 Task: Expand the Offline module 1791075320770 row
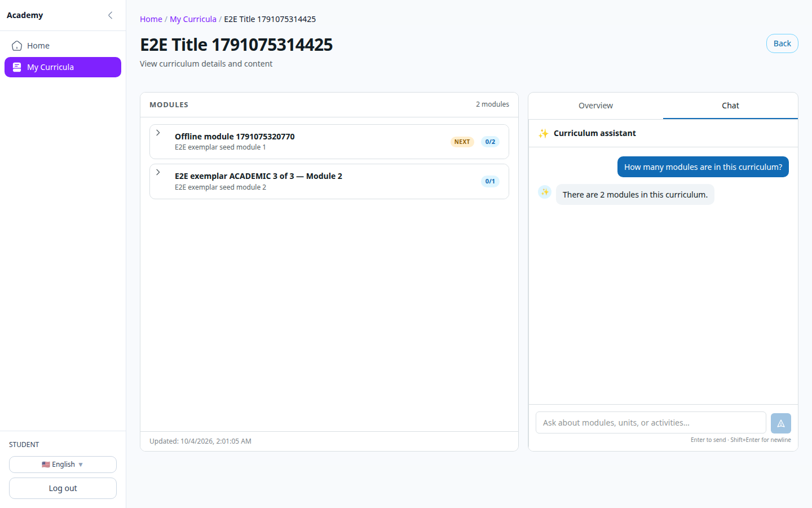click(x=158, y=133)
